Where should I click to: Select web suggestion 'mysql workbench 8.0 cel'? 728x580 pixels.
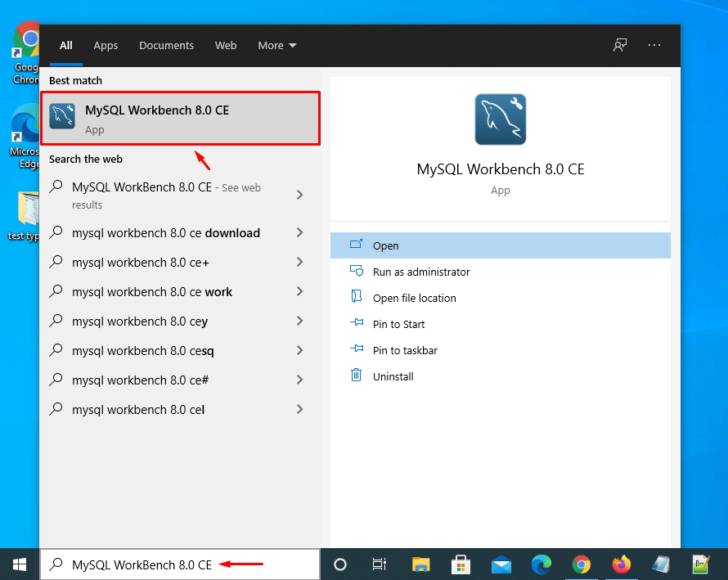point(180,410)
